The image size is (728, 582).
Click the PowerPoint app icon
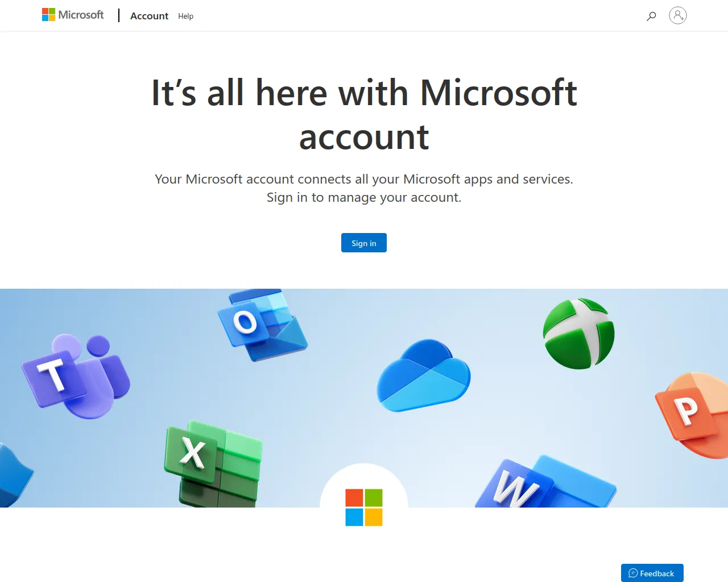(x=692, y=414)
